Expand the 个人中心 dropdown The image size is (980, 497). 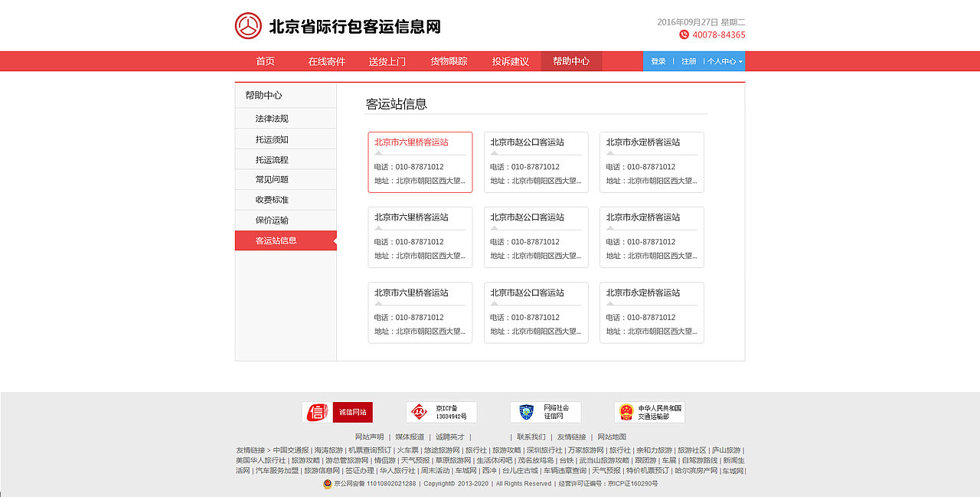point(720,60)
